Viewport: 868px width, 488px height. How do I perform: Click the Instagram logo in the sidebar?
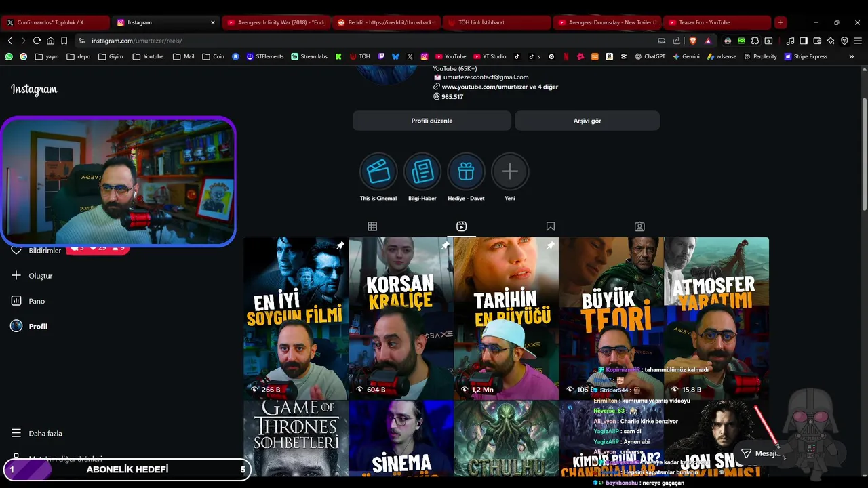(x=34, y=89)
